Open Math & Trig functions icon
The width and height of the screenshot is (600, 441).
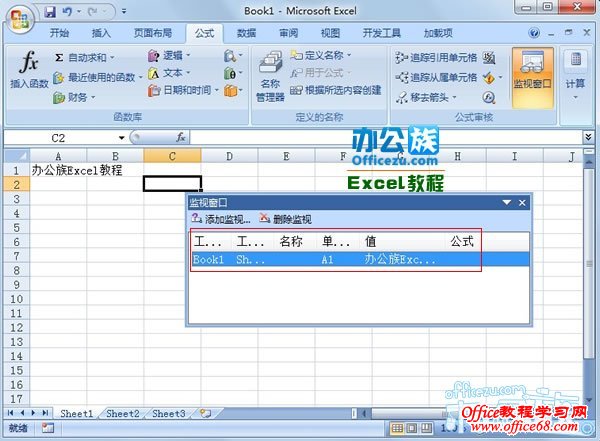click(x=233, y=74)
